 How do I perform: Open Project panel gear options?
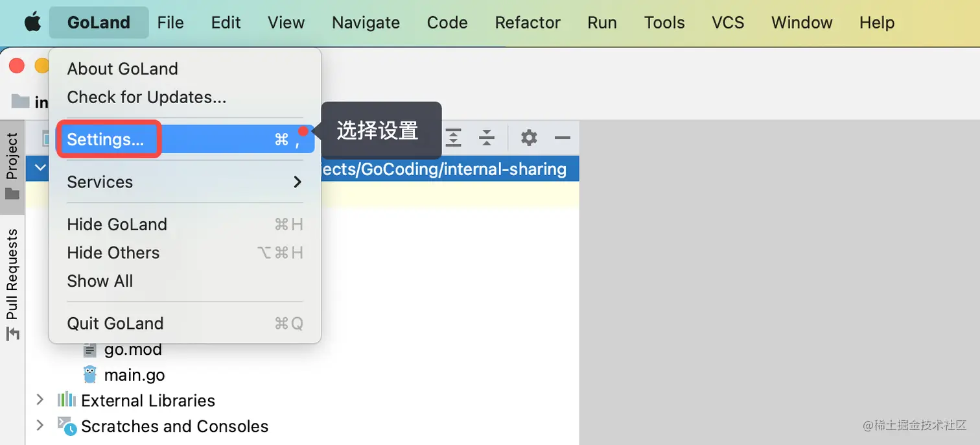pyautogui.click(x=529, y=138)
